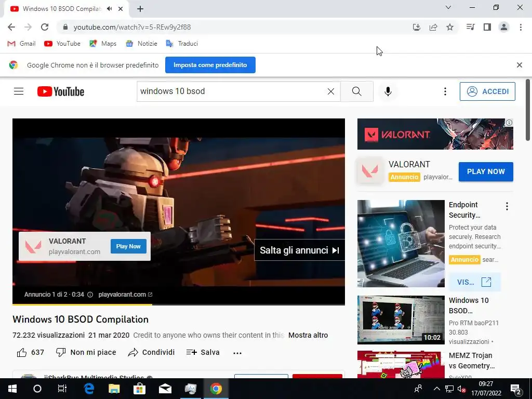The height and width of the screenshot is (399, 532).
Task: Go back to the previous page
Action: (11, 27)
